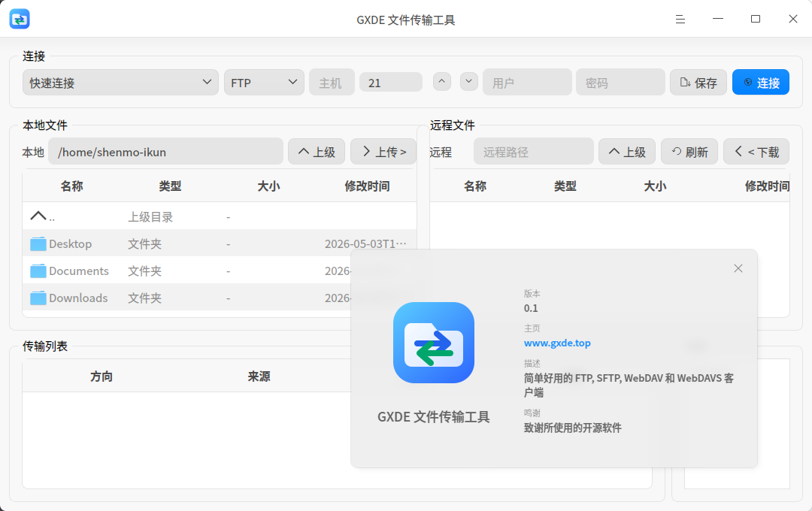Screen dimensions: 812x511
Task: Click the 方向 transfer list column header
Action: (x=101, y=376)
